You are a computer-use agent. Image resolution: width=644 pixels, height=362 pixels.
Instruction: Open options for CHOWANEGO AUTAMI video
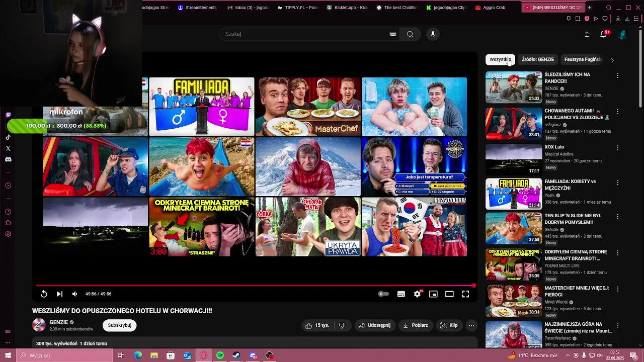coord(618,112)
